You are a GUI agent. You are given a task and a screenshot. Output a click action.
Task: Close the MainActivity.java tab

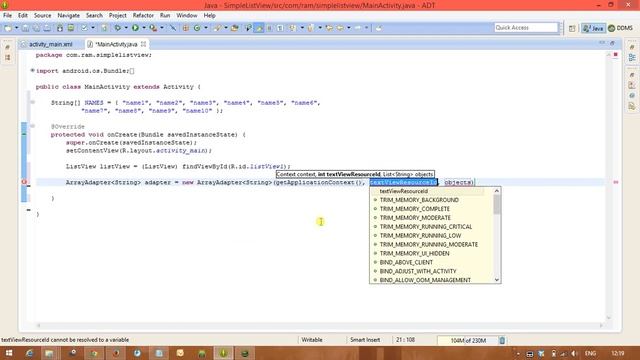click(x=144, y=44)
